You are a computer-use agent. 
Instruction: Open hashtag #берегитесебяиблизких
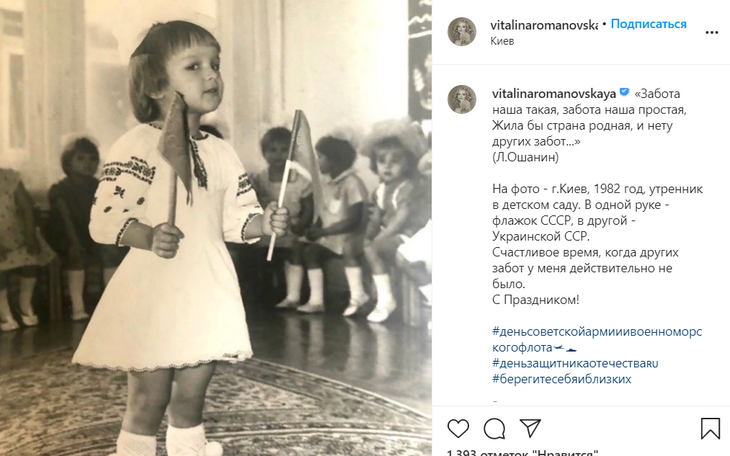[561, 379]
